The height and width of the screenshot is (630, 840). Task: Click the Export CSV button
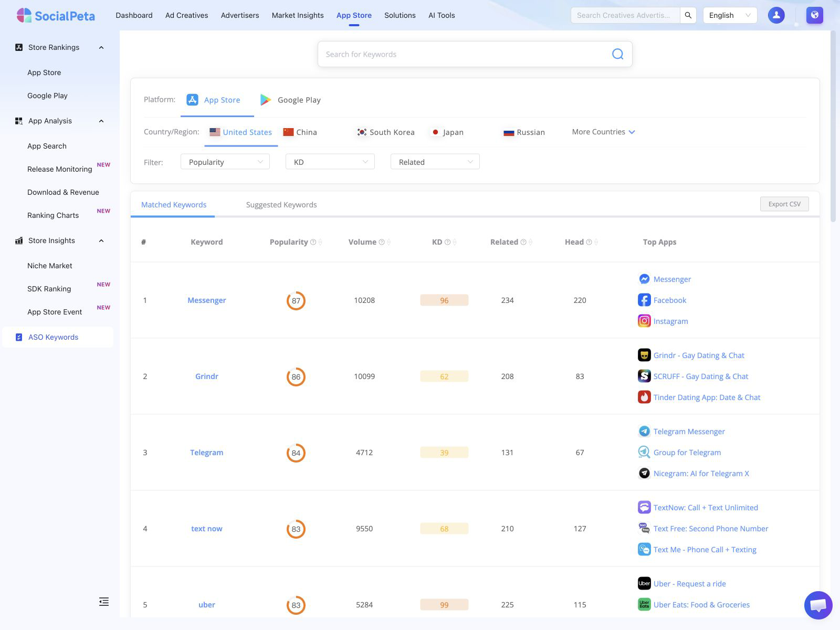[784, 204]
